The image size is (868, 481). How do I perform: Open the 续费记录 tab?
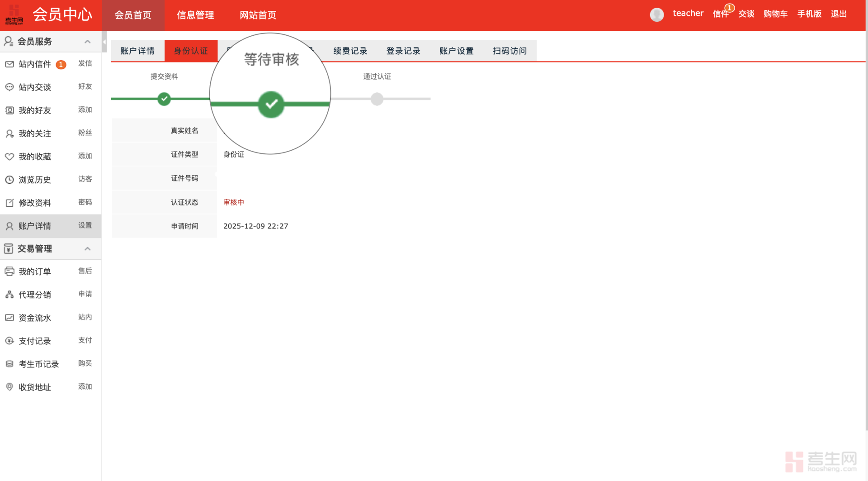point(350,51)
